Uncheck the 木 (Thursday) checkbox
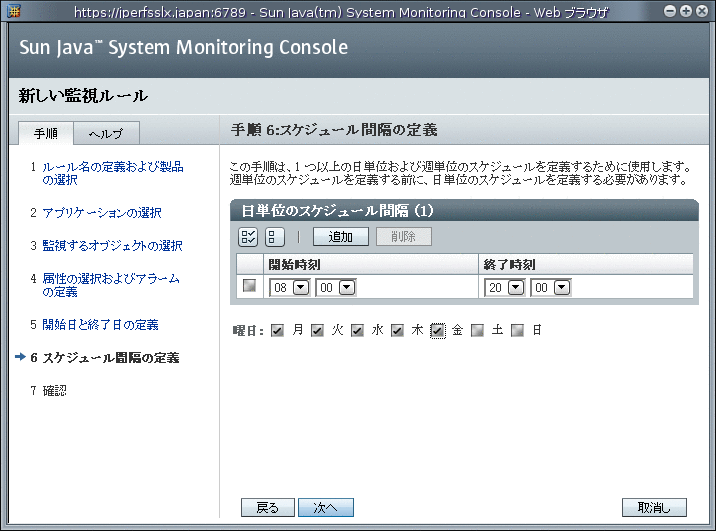716x531 pixels. coord(397,330)
